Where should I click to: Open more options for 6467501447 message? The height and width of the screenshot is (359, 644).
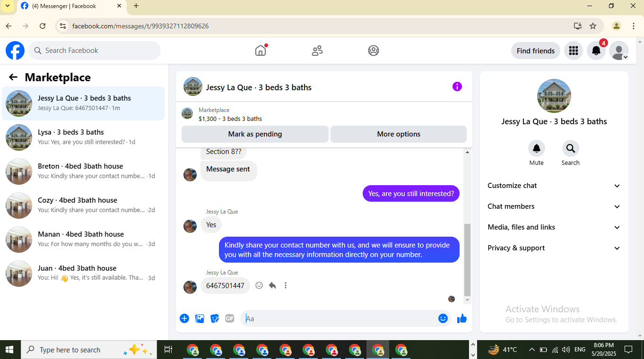[286, 285]
